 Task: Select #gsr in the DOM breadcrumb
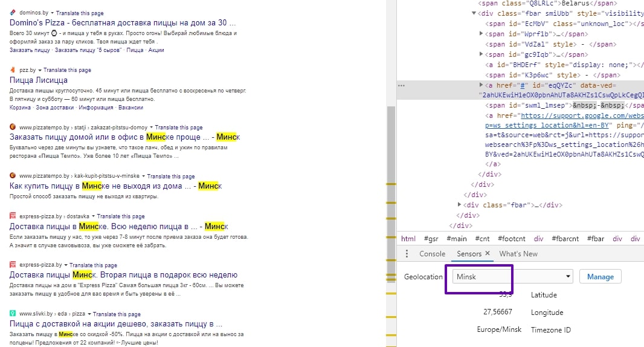pos(431,238)
